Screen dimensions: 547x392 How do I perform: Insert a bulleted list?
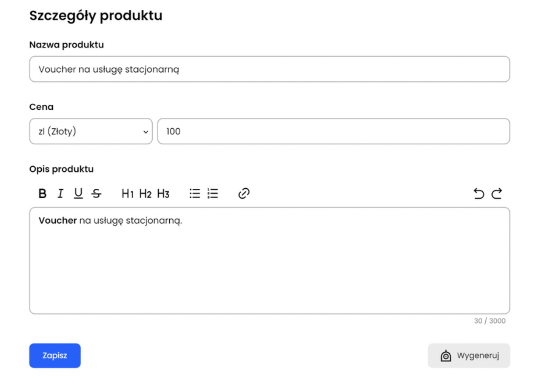(x=195, y=194)
